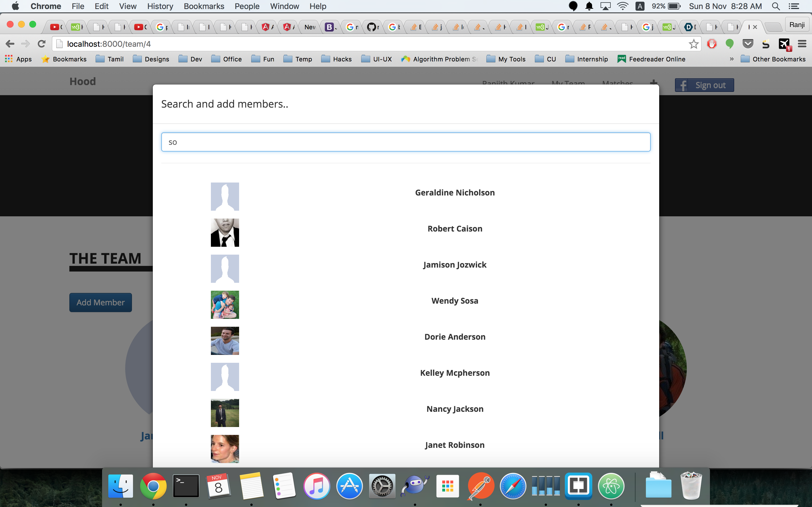812x507 pixels.
Task: Click the AdBlock stop-hand extension icon
Action: 712,44
